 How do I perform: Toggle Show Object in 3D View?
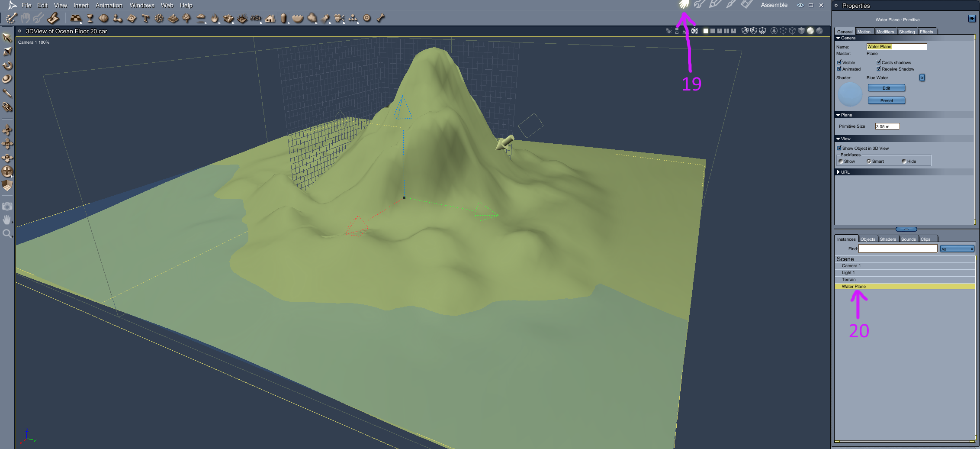[839, 148]
